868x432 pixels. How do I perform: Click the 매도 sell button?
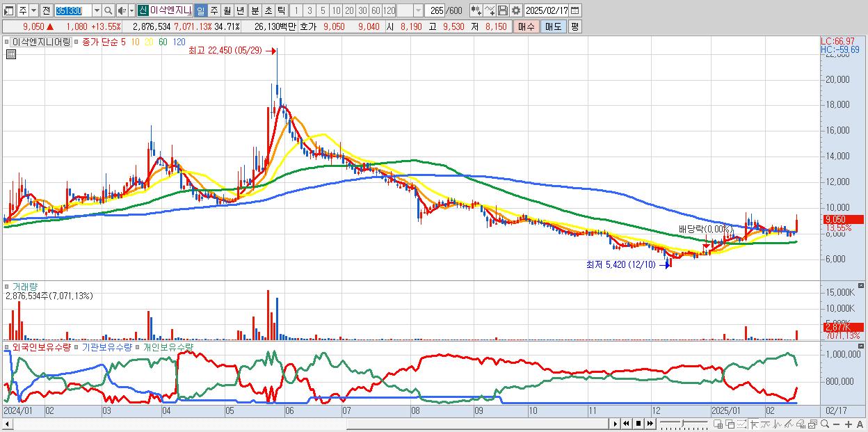[x=554, y=26]
